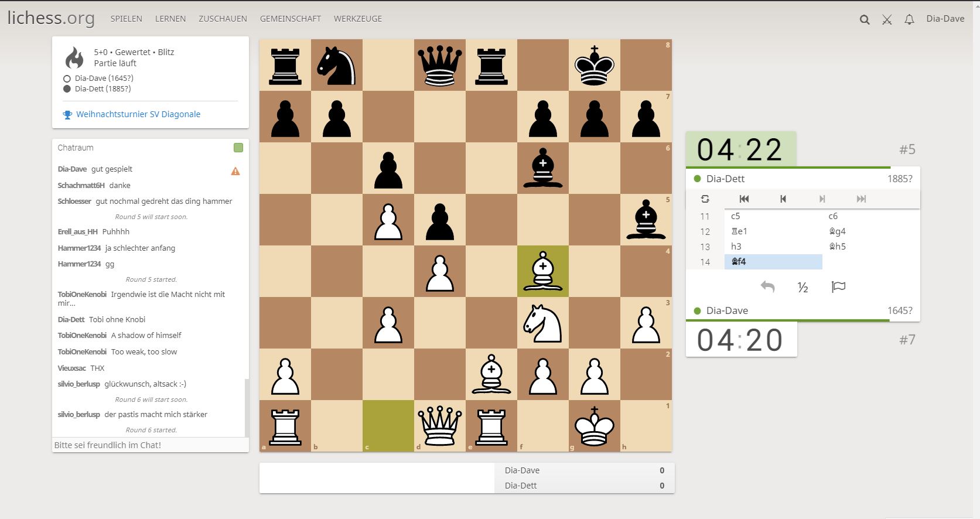Click the chat message input field

(x=150, y=445)
